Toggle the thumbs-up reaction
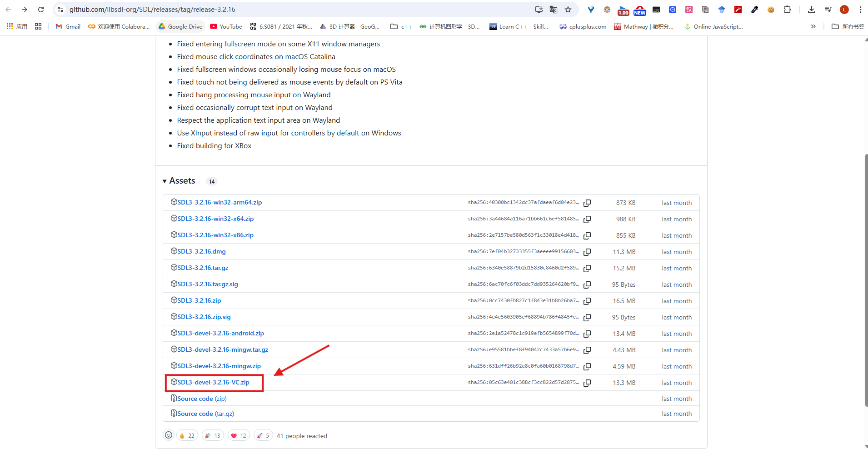Image resolution: width=868 pixels, height=449 pixels. coord(187,435)
